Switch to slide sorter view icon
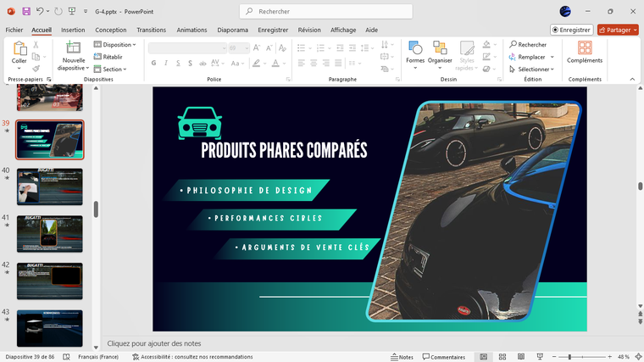 pos(502,357)
